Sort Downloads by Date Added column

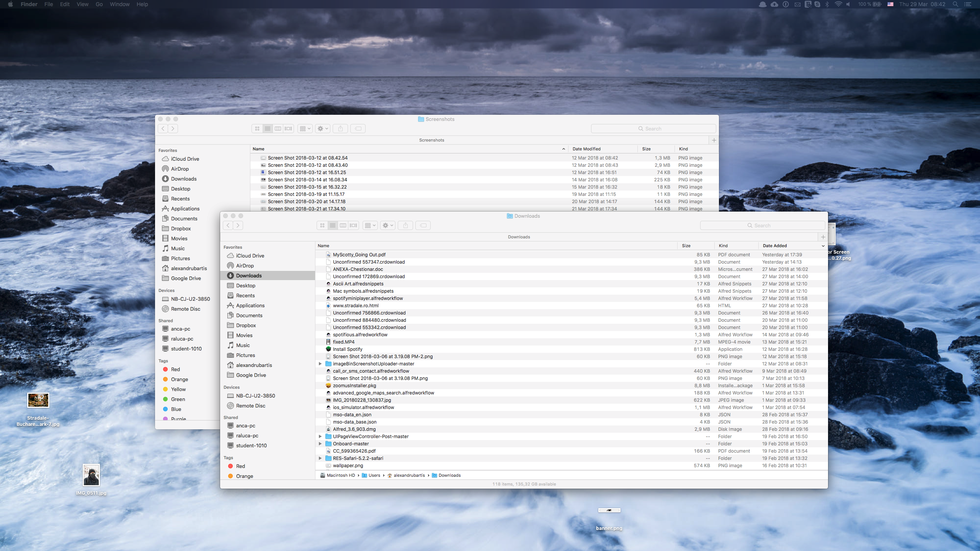pyautogui.click(x=792, y=246)
